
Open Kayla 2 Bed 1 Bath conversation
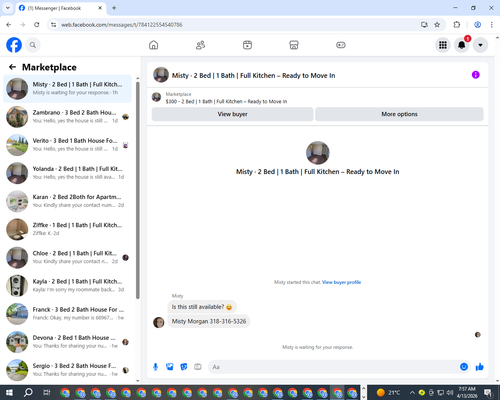(x=67, y=286)
